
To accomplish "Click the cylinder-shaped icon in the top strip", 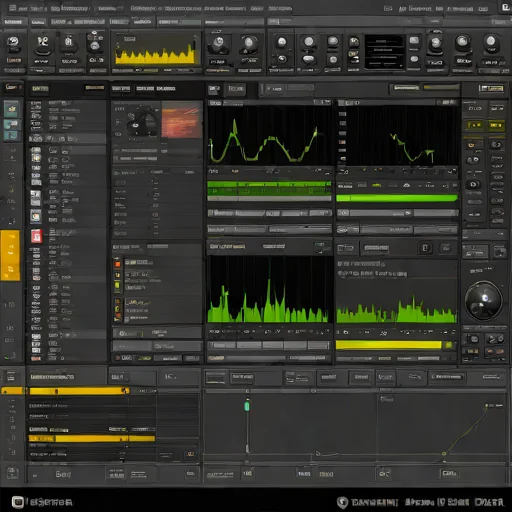I will 68,41.
